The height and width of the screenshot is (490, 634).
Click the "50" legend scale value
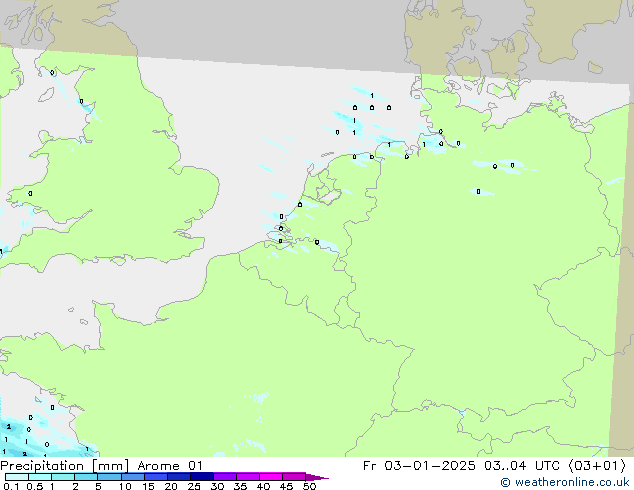[310, 486]
